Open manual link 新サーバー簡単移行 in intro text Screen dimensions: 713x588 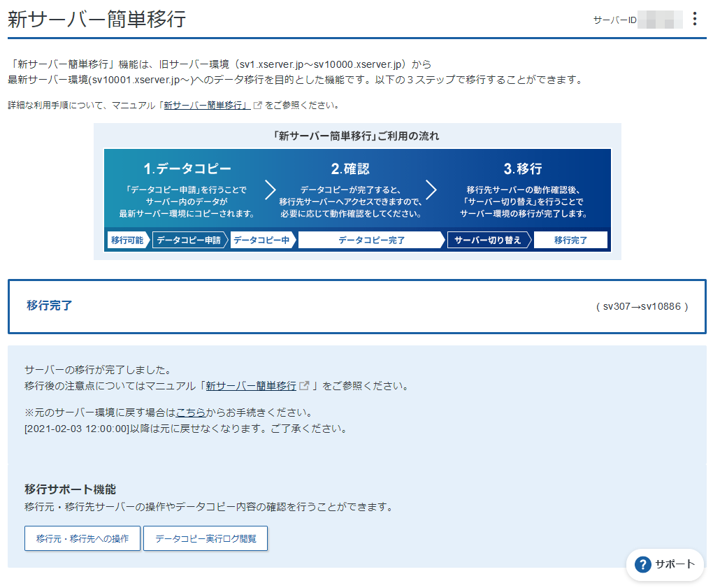(x=207, y=105)
